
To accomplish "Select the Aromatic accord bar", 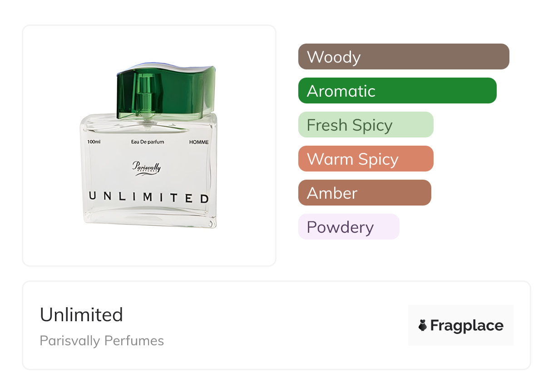I will pyautogui.click(x=397, y=91).
